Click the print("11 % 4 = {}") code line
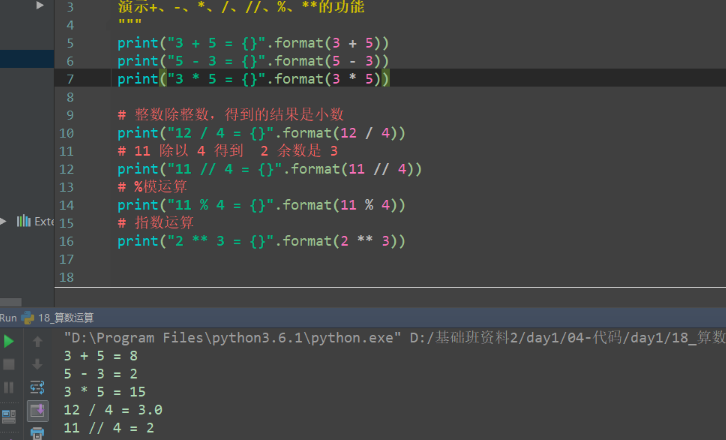The image size is (726, 440). point(261,205)
